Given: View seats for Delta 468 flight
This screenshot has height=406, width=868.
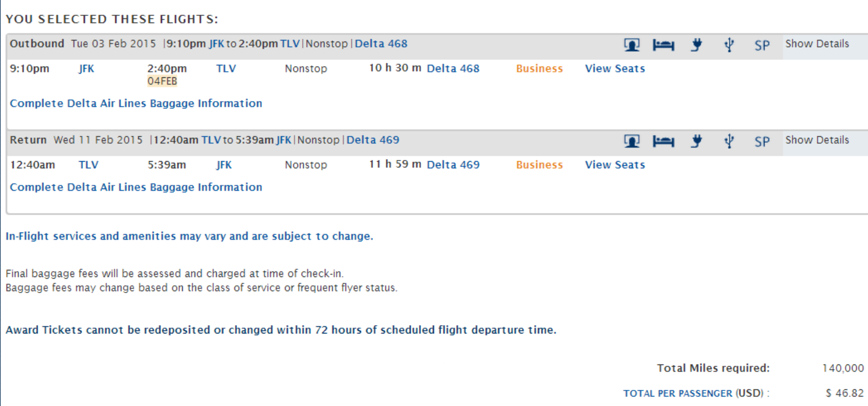Looking at the screenshot, I should (614, 69).
